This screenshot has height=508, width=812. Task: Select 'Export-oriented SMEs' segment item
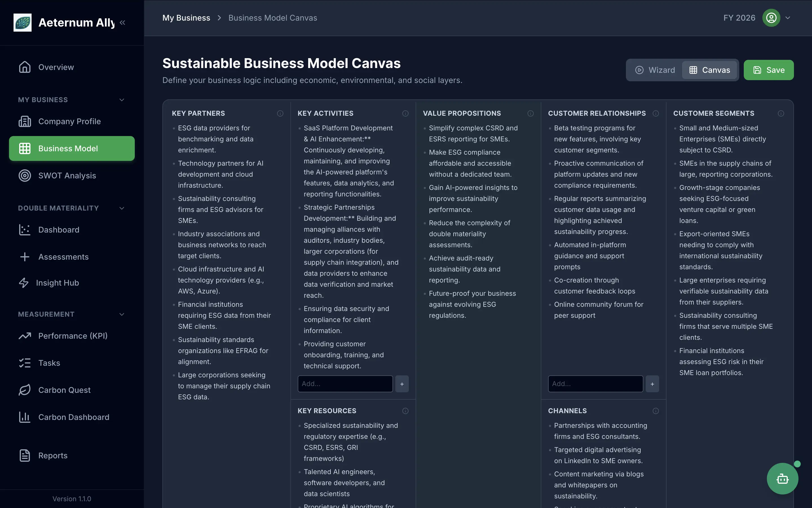pyautogui.click(x=721, y=250)
